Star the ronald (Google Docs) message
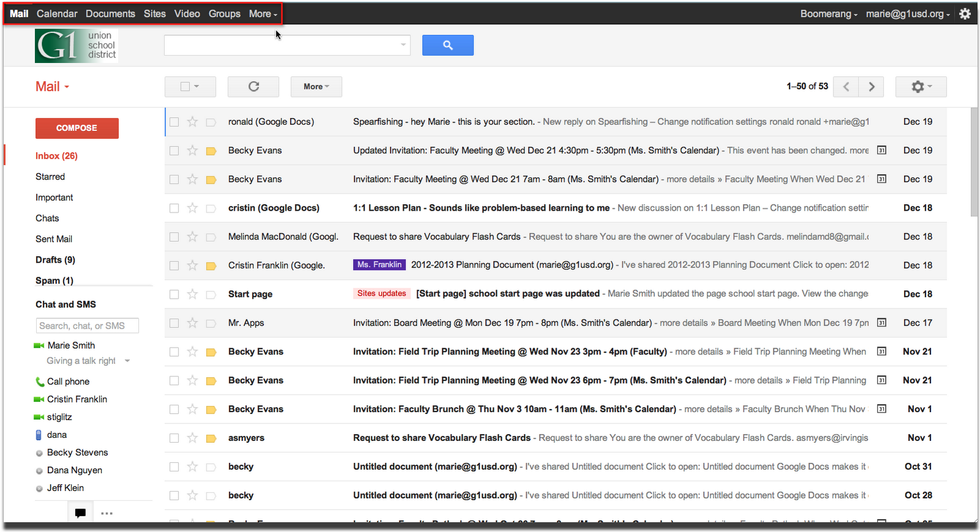 [192, 122]
